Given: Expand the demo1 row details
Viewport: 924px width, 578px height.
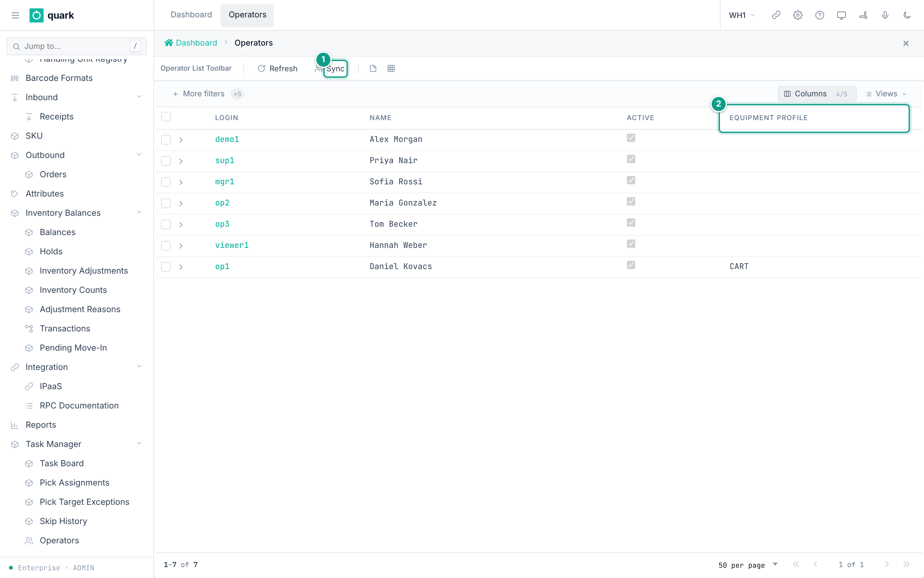Looking at the screenshot, I should point(181,140).
